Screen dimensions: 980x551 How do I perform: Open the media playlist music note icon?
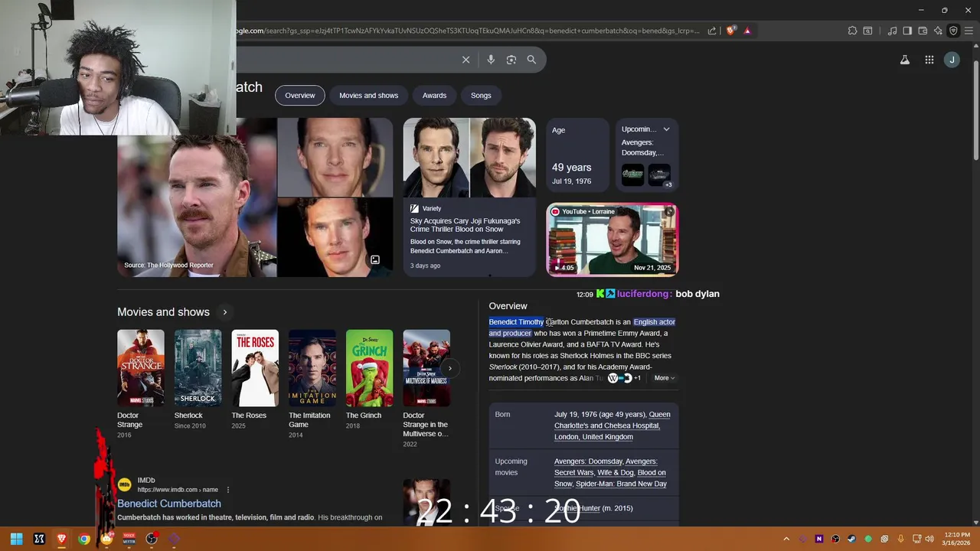click(892, 31)
